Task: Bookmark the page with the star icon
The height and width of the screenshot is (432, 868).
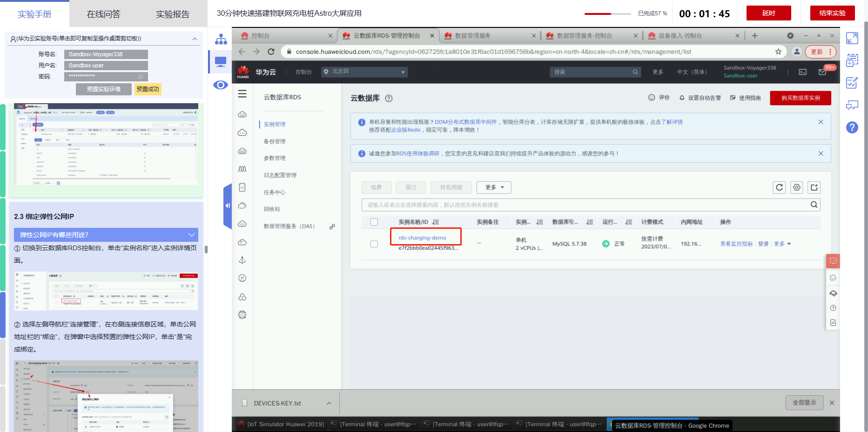Action: (x=778, y=52)
